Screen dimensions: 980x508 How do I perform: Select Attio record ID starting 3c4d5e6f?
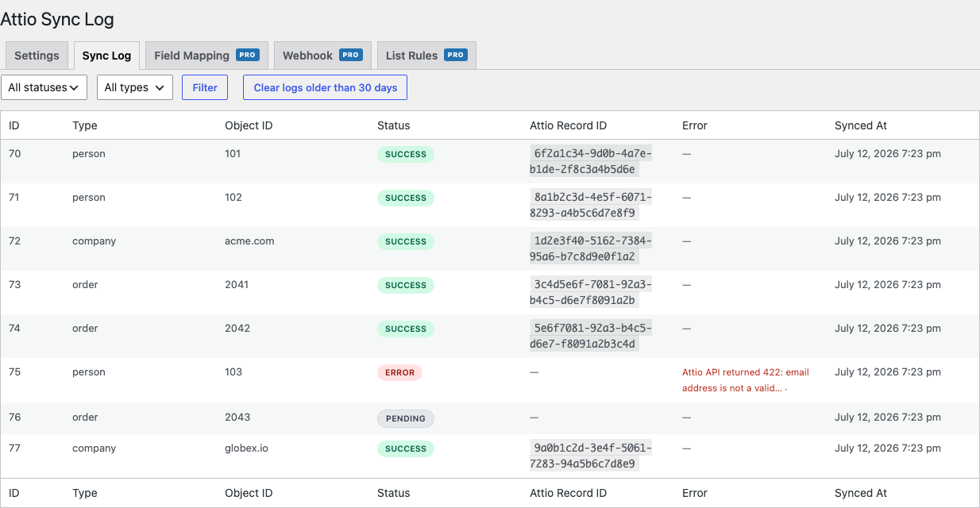(x=591, y=292)
